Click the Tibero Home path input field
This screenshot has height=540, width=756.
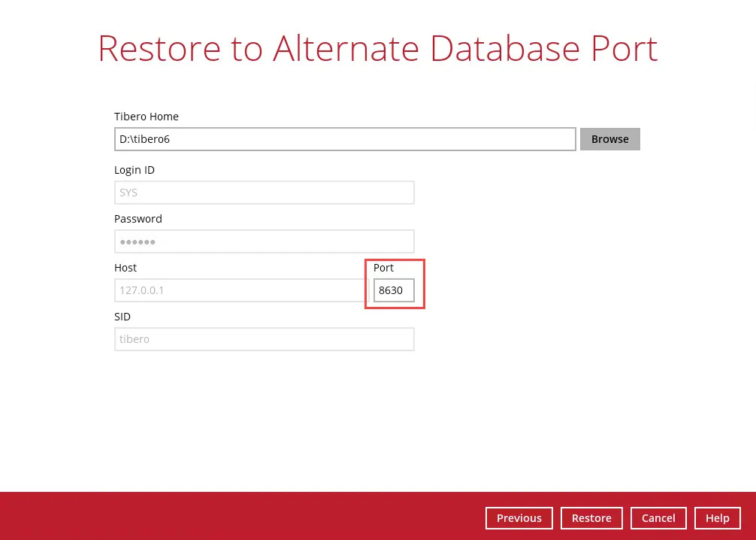pos(345,139)
